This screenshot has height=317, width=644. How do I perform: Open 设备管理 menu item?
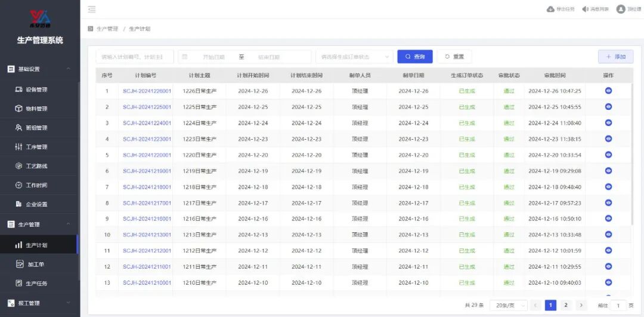[x=38, y=89]
